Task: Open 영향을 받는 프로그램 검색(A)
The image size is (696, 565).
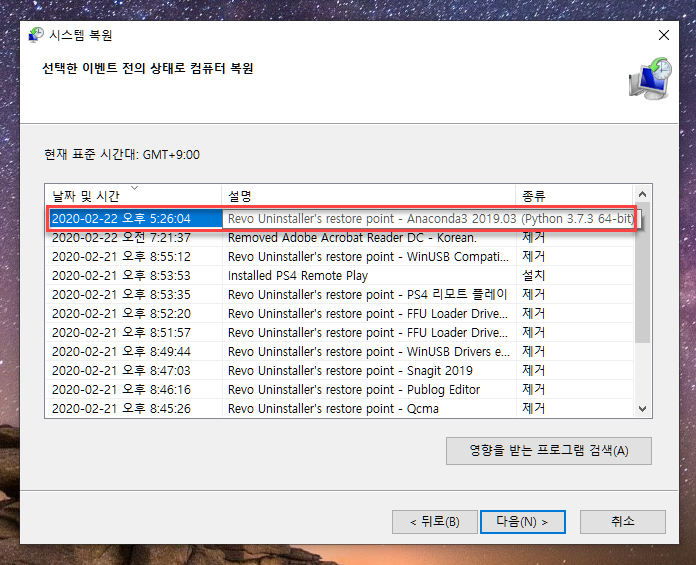Action: [549, 451]
